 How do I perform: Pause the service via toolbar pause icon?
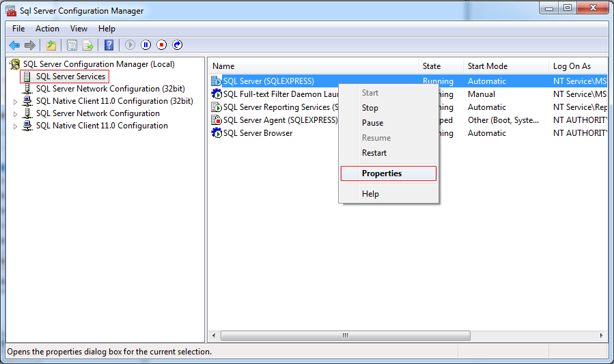pyautogui.click(x=145, y=45)
